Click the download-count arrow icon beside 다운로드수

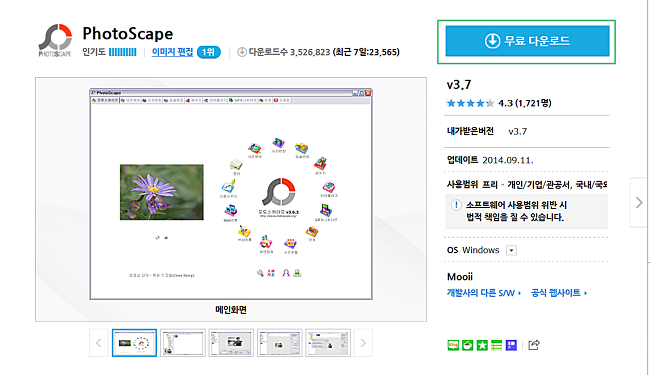(242, 52)
